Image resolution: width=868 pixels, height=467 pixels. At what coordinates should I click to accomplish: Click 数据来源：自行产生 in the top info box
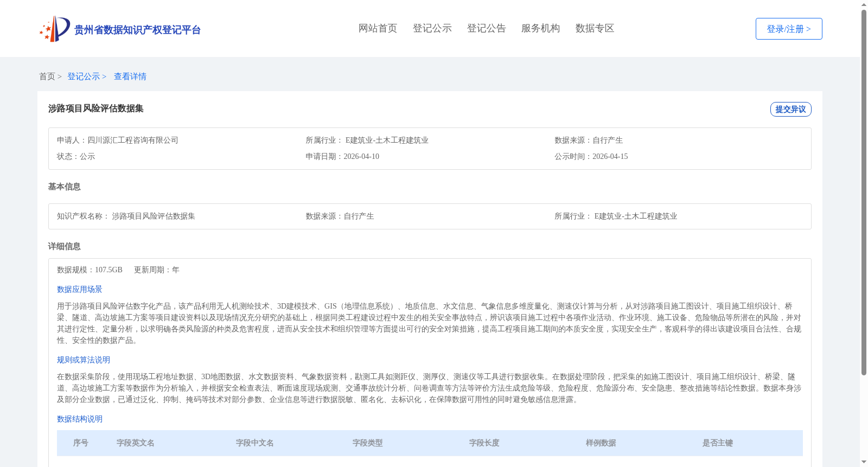[x=589, y=140]
